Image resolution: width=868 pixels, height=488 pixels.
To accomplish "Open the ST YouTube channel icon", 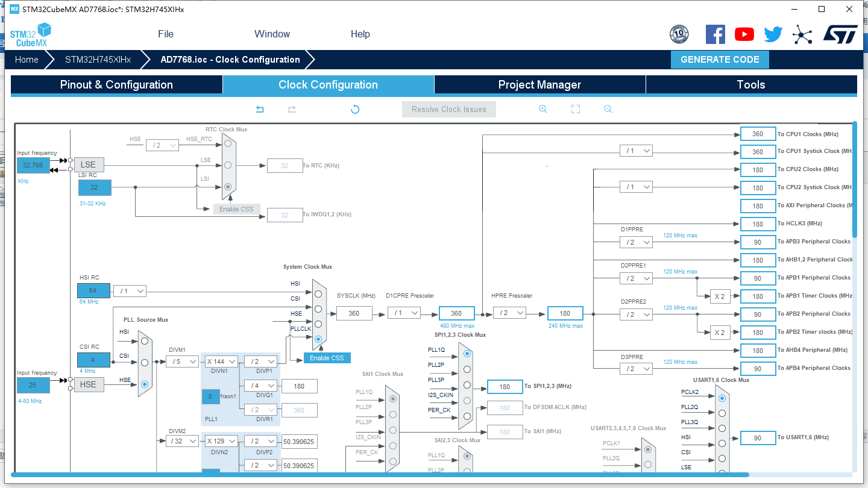I will [744, 34].
